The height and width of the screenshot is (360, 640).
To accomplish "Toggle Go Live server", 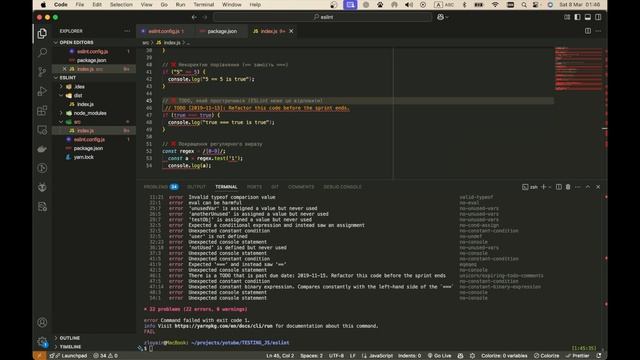I will pyautogui.click(x=439, y=356).
